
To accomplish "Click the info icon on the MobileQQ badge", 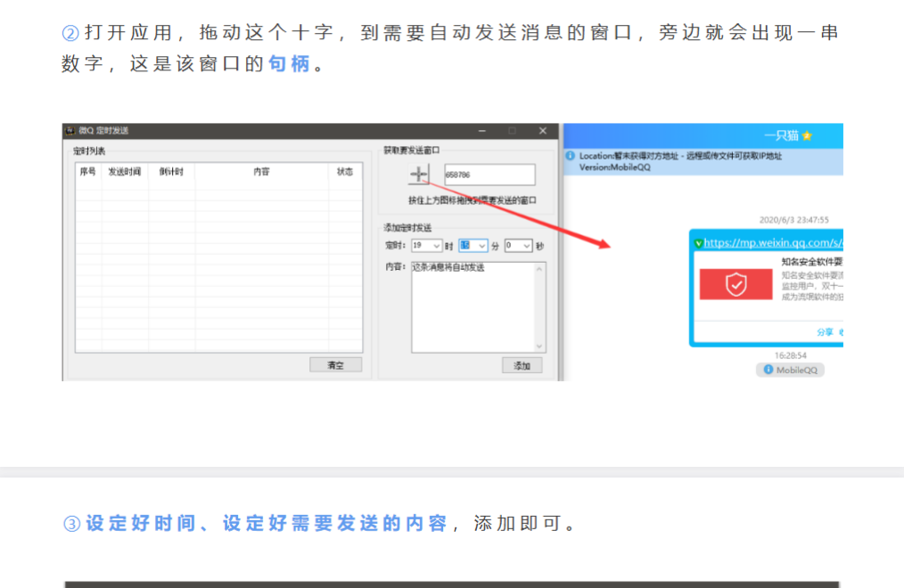I will coord(768,370).
